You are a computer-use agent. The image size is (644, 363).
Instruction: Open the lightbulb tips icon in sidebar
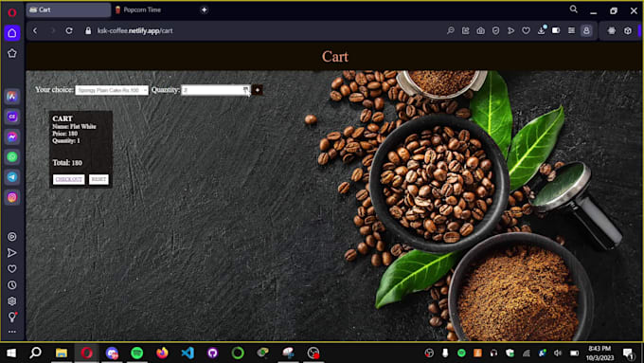pos(12,317)
